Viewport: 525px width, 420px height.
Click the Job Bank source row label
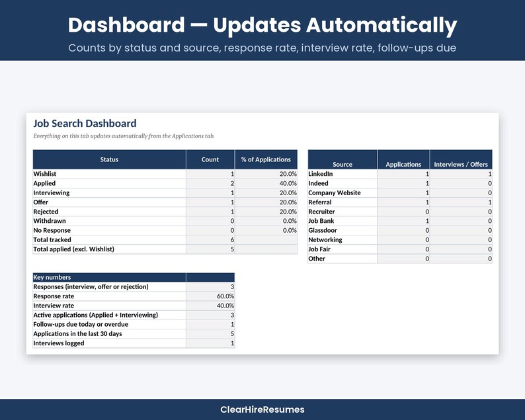click(321, 221)
